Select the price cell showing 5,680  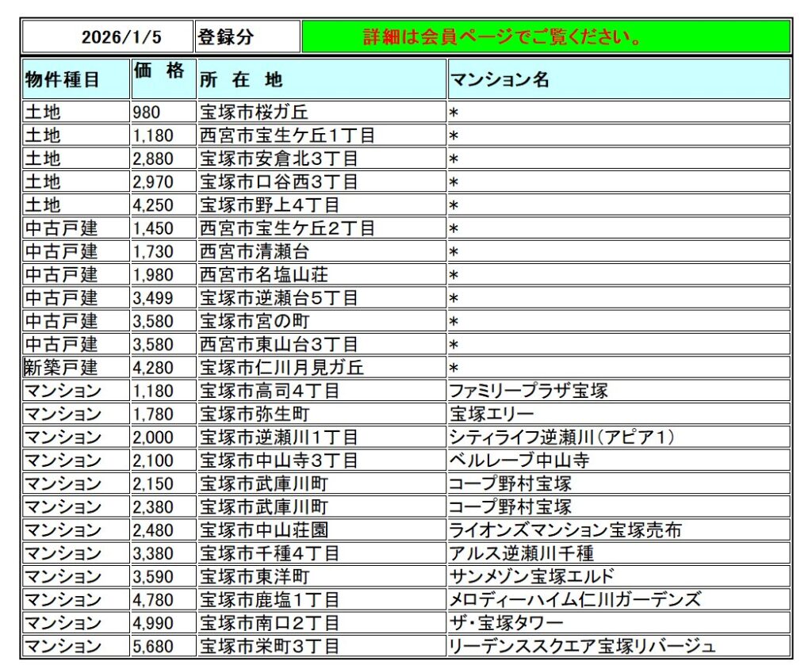pos(163,646)
